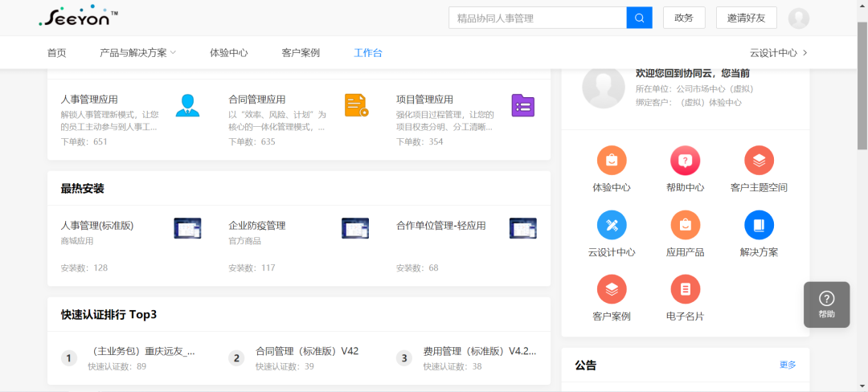Click 下单数：354 text
Image resolution: width=868 pixels, height=392 pixels.
click(x=420, y=141)
